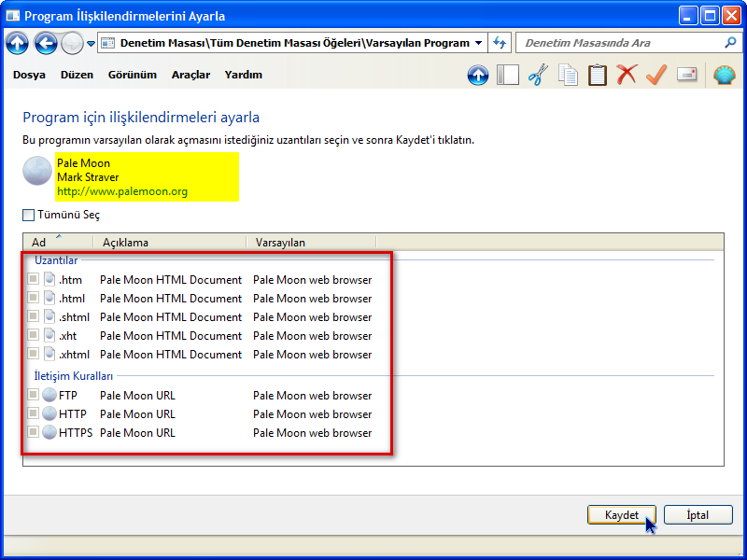Click the red X Delete icon
747x560 pixels.
tap(627, 75)
